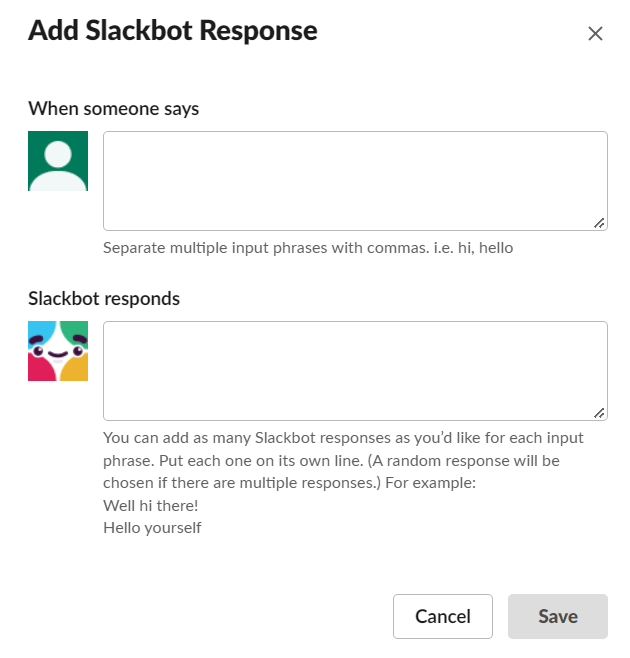The height and width of the screenshot is (658, 630).
Task: Save the new Slackbot response
Action: pos(558,616)
